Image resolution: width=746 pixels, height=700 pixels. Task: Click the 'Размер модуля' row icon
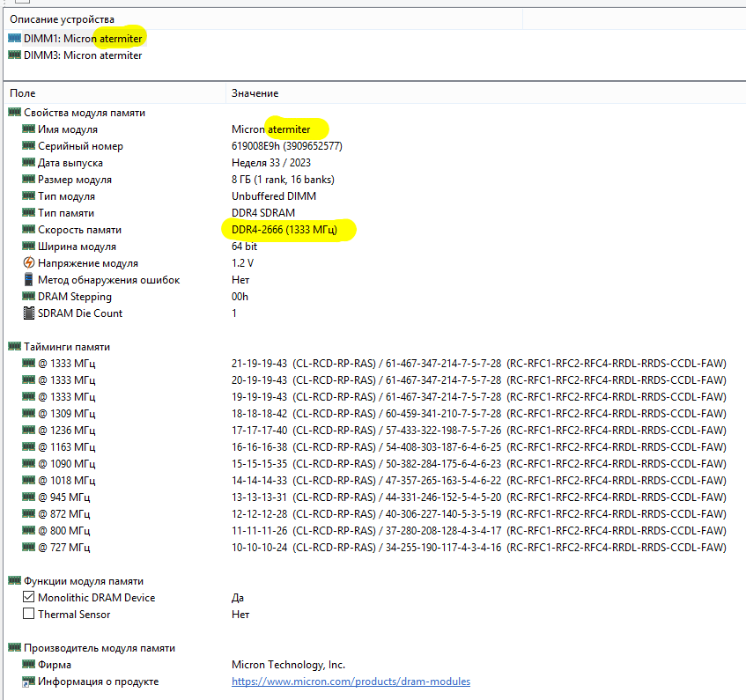point(28,179)
